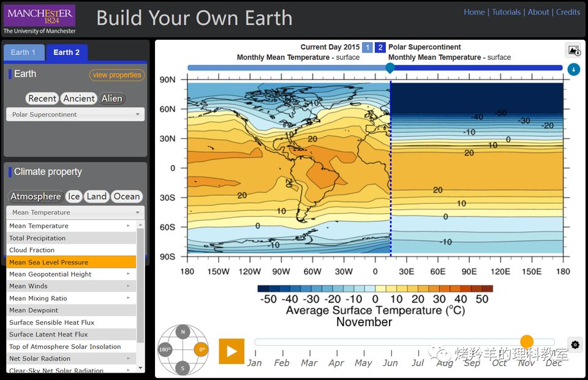Image resolution: width=588 pixels, height=380 pixels.
Task: Toggle the Ocean climate category
Action: tap(127, 196)
